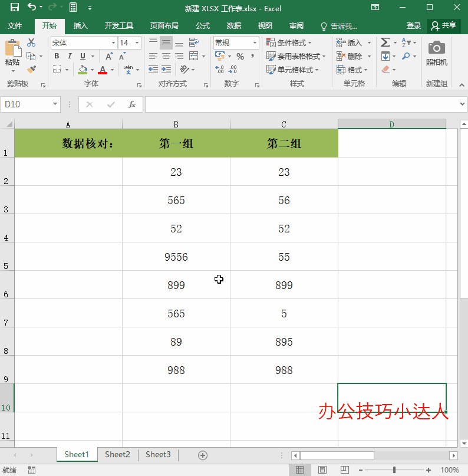
Task: Toggle italic formatting
Action: point(70,57)
